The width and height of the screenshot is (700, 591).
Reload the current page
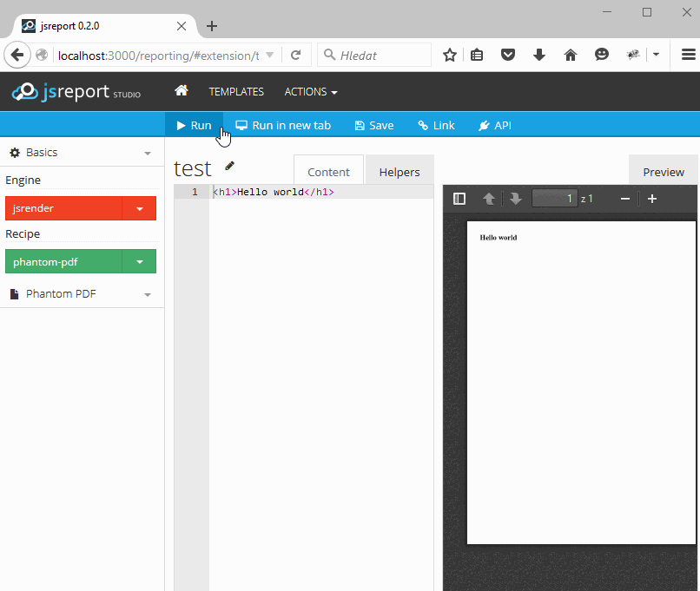pyautogui.click(x=295, y=56)
